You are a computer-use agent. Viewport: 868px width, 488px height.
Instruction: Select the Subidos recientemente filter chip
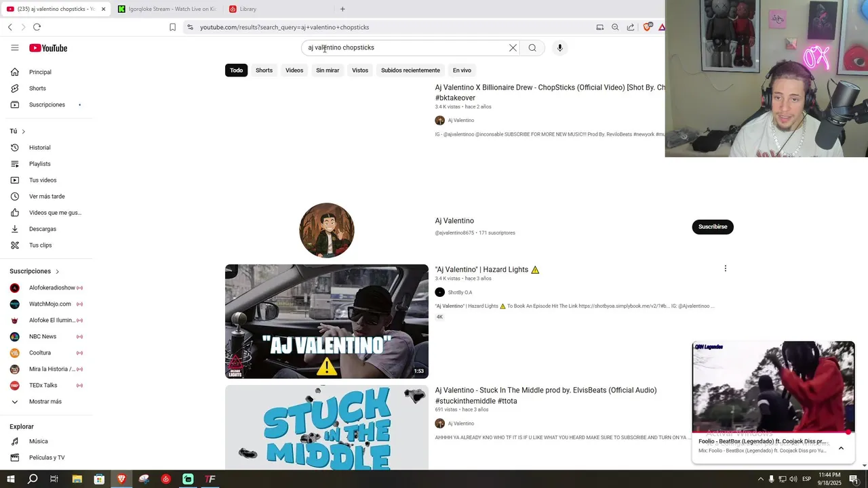(x=410, y=70)
